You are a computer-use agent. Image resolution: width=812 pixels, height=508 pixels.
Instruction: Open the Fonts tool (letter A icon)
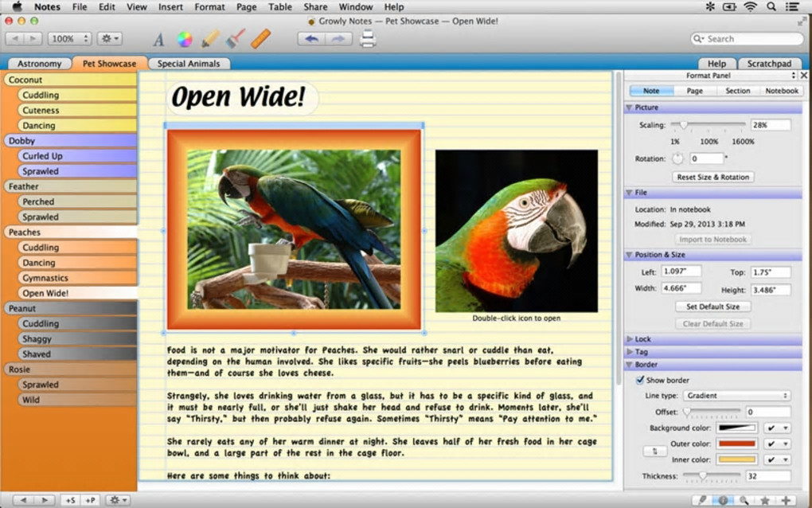(x=158, y=39)
